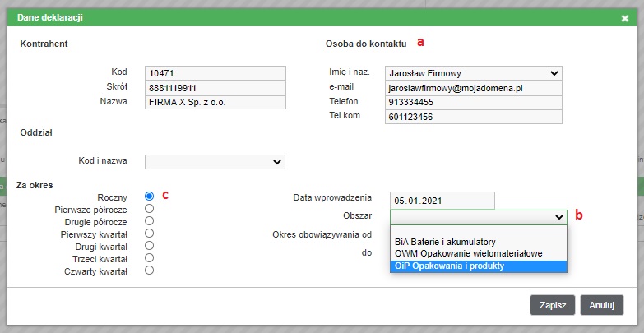Image resolution: width=644 pixels, height=333 pixels.
Task: Select Pierwszy kwartał radio button
Action: 149,234
